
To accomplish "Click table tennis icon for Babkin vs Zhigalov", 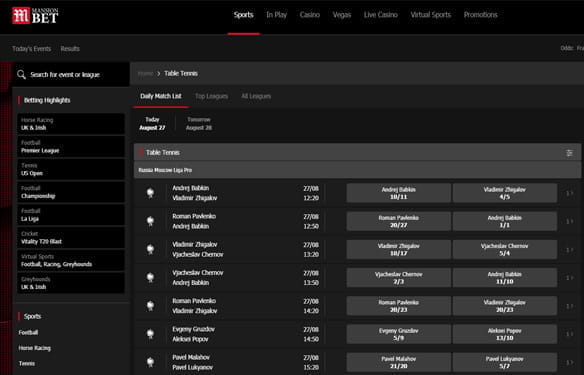I will click(150, 193).
